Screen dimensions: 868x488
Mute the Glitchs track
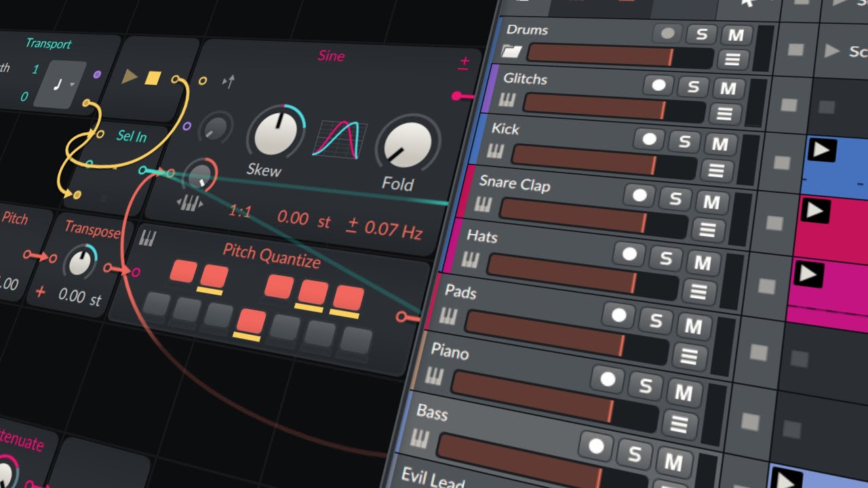click(x=728, y=88)
